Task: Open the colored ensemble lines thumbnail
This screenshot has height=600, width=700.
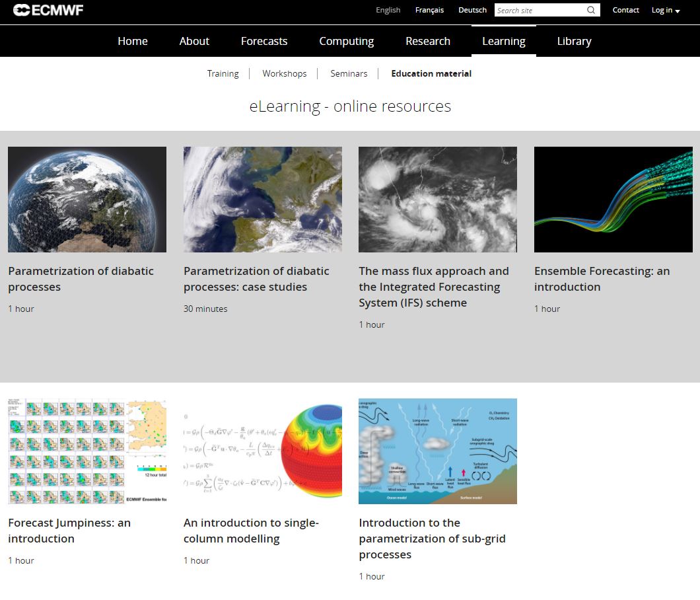Action: tap(613, 200)
